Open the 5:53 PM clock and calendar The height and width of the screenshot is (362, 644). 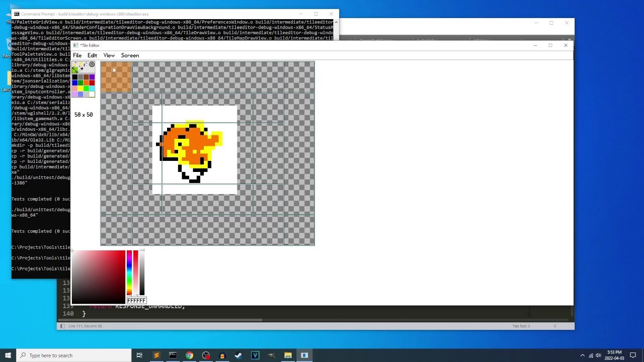pos(614,355)
